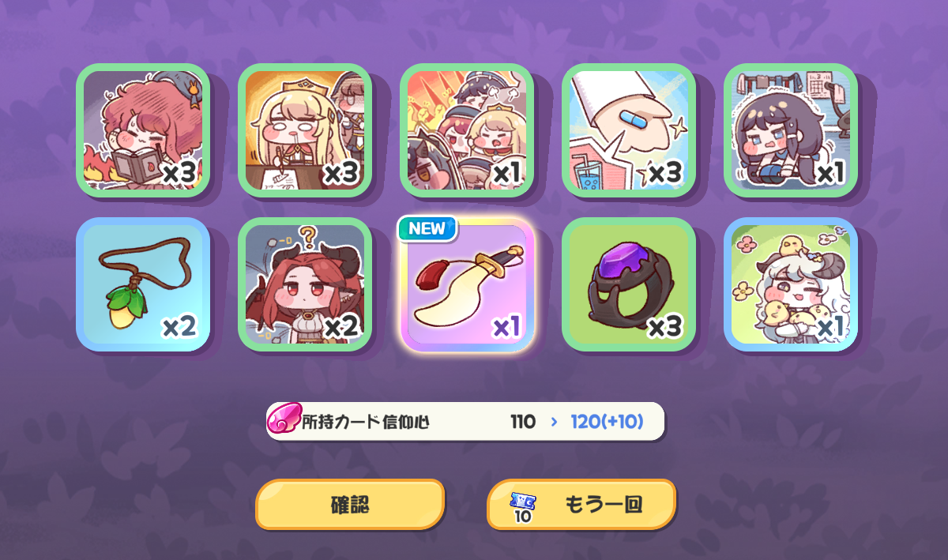Select the cheering crowd card
948x560 pixels.
[467, 130]
